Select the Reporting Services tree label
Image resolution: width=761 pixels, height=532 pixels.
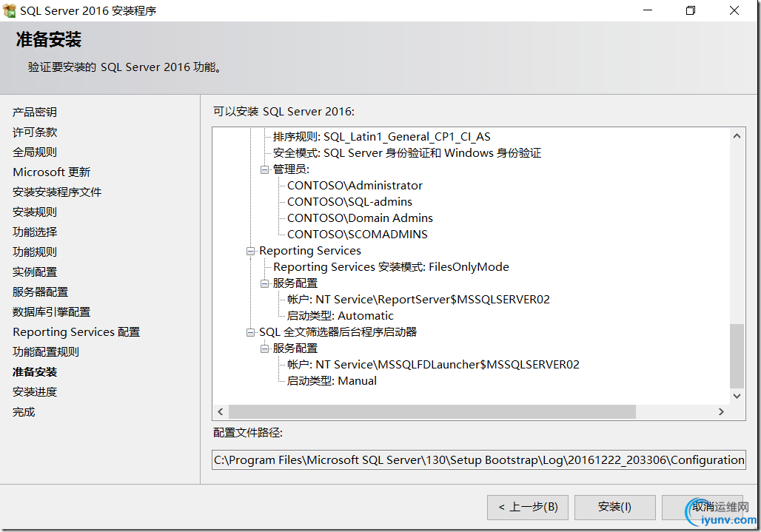click(x=310, y=251)
